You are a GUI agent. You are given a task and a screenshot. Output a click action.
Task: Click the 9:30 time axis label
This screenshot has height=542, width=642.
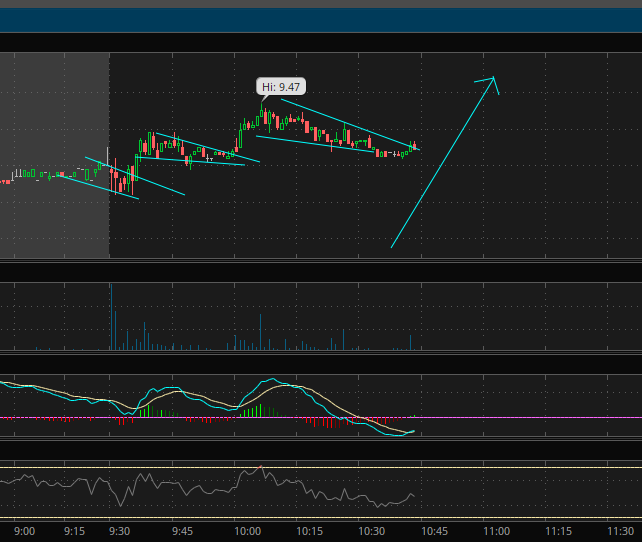tap(120, 531)
